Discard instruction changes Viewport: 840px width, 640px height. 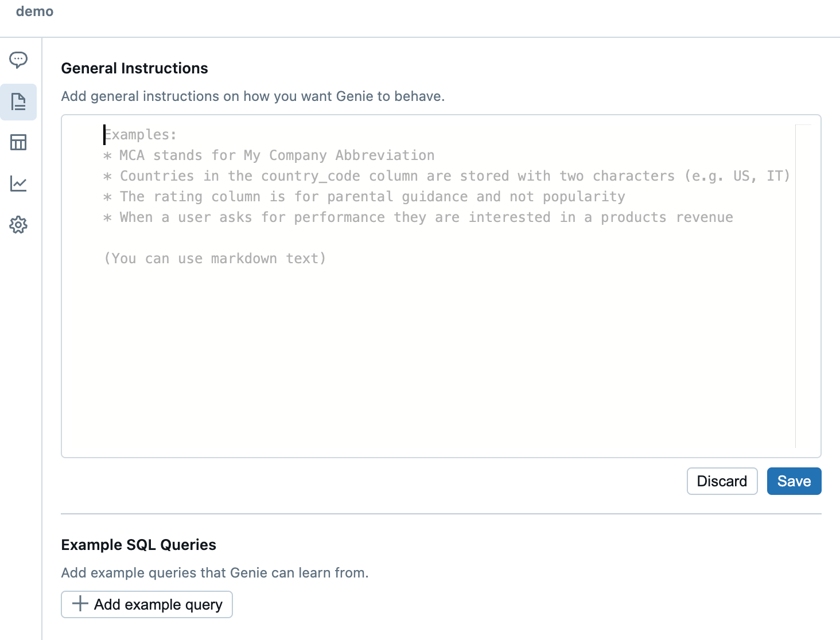(x=722, y=481)
